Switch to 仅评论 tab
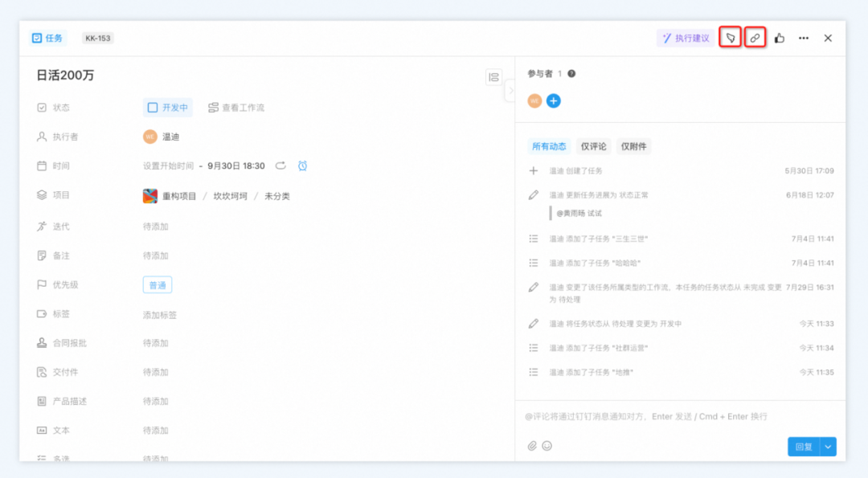Screen dimensions: 868x478 (593, 146)
